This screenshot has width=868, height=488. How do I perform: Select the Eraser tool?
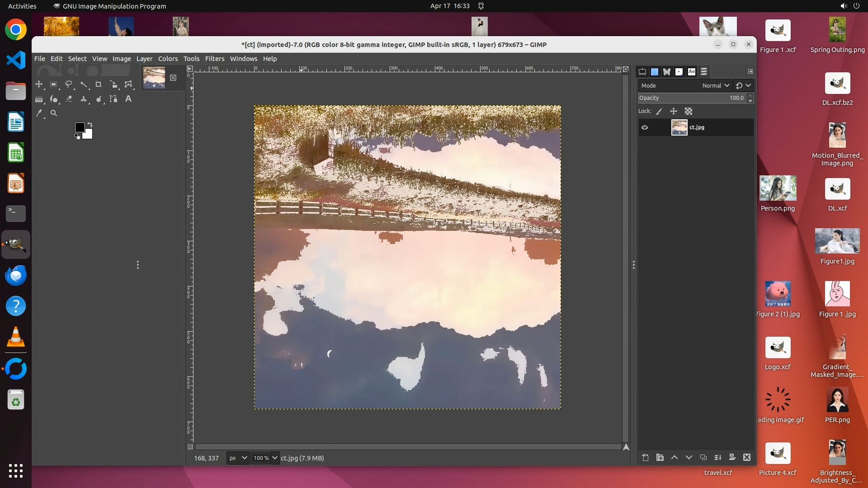pyautogui.click(x=69, y=99)
